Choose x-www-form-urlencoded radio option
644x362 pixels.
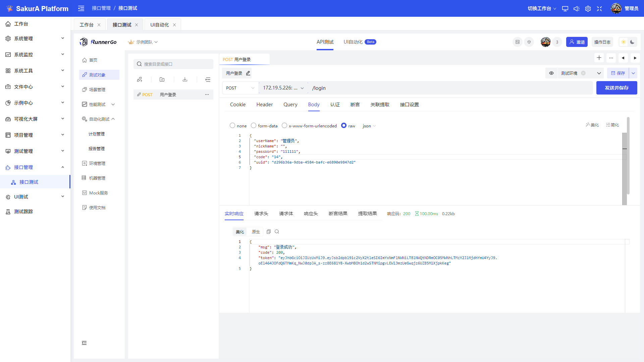click(284, 125)
